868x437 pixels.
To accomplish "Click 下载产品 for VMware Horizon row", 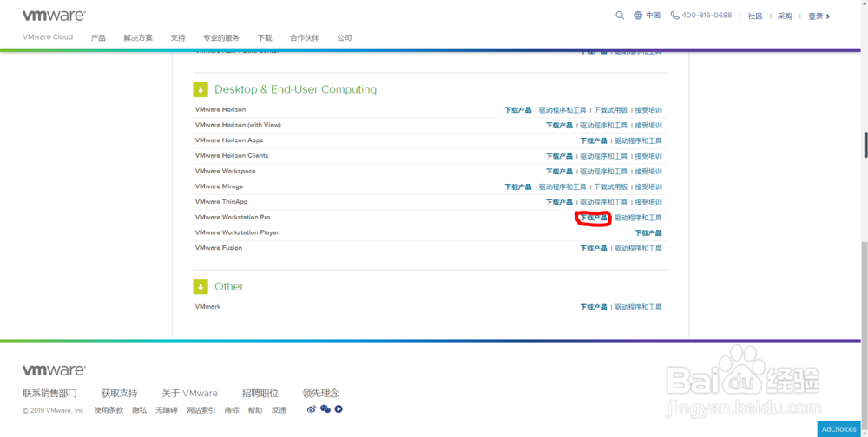I will (x=518, y=110).
